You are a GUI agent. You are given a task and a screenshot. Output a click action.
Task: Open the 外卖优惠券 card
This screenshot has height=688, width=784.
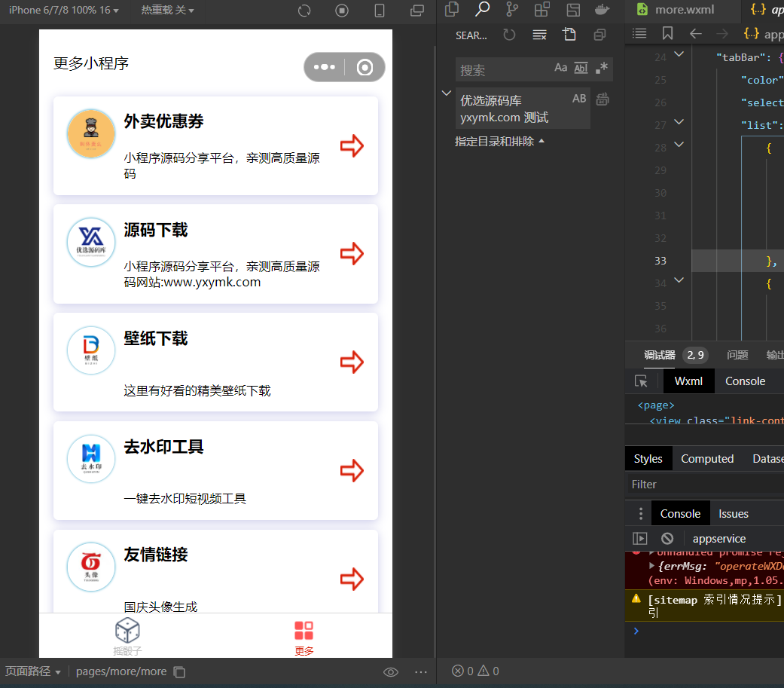[x=215, y=145]
